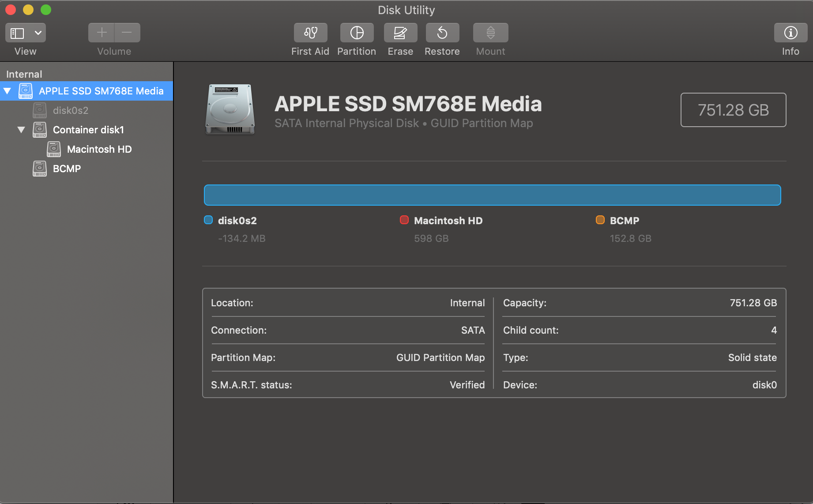Click the red Macintosh HD legend swatch
Viewport: 813px width, 504px height.
[404, 220]
